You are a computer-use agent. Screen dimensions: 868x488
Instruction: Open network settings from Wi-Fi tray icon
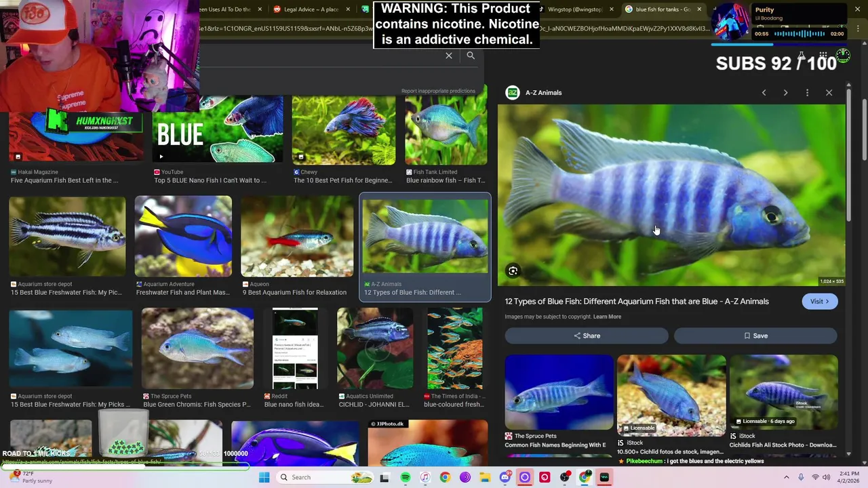815,477
